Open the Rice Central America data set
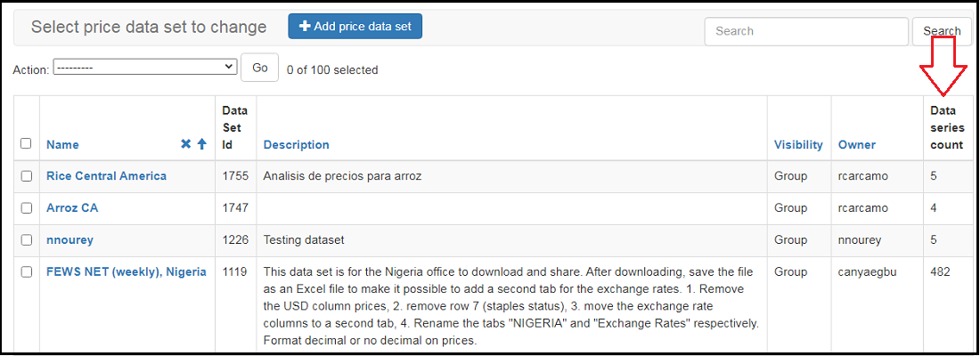 tap(106, 176)
